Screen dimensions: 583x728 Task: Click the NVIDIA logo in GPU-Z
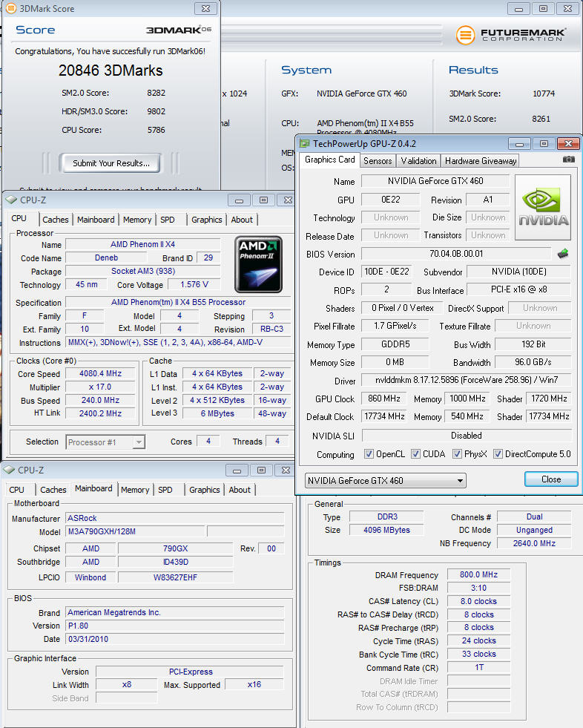pyautogui.click(x=543, y=208)
